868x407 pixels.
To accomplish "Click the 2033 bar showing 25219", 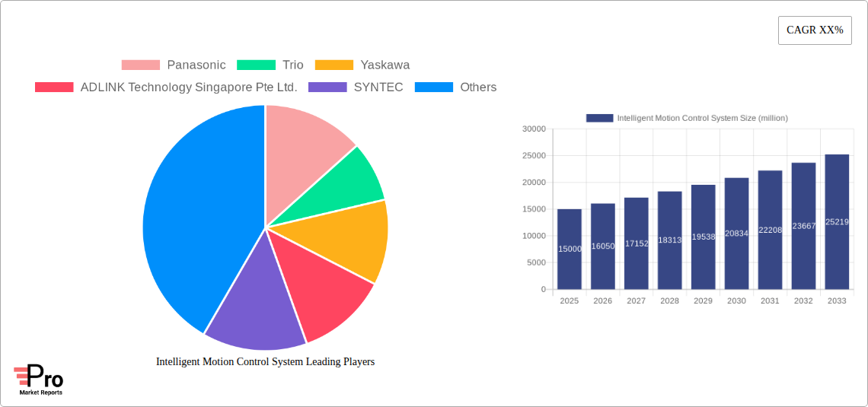I will tap(837, 221).
